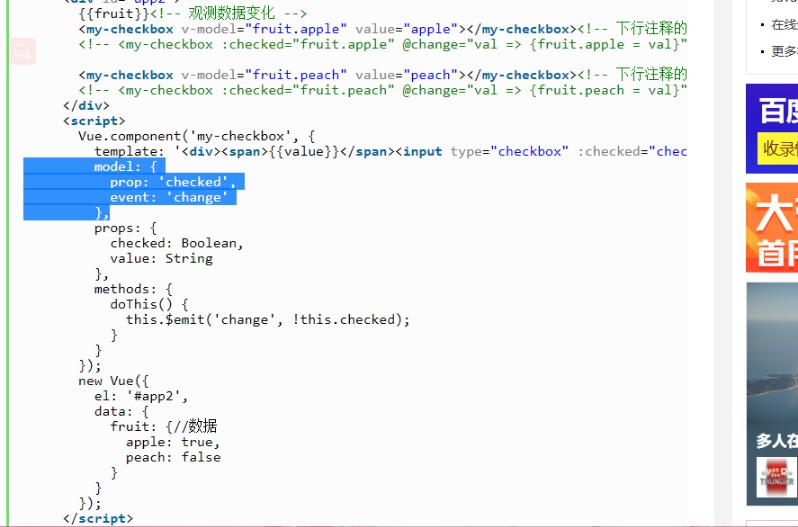The height and width of the screenshot is (527, 798).
Task: Click the highlighted "prop: 'checked'," line
Action: click(173, 182)
